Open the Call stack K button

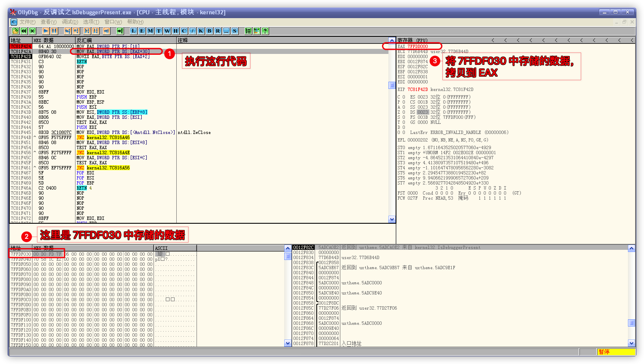tap(201, 31)
